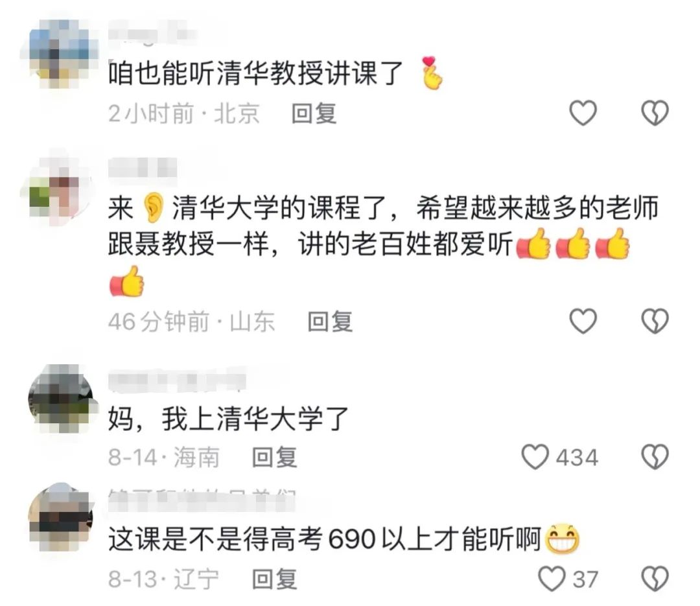700x606 pixels.
Task: Like the Beijing comment about Tsinghua professor
Action: tap(583, 113)
